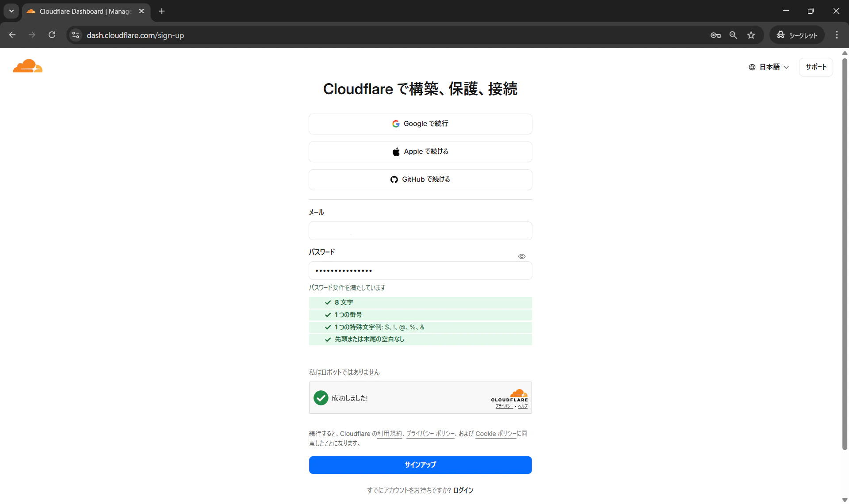Open the saved passwords key icon
Viewport: 849px width, 504px height.
tap(715, 35)
